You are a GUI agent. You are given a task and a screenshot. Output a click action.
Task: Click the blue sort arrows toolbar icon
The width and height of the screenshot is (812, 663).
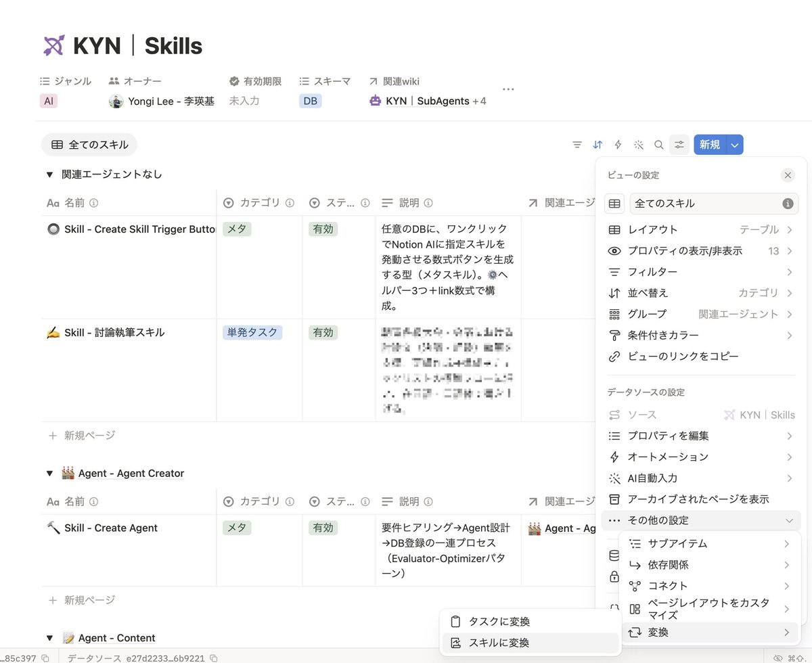pos(597,144)
